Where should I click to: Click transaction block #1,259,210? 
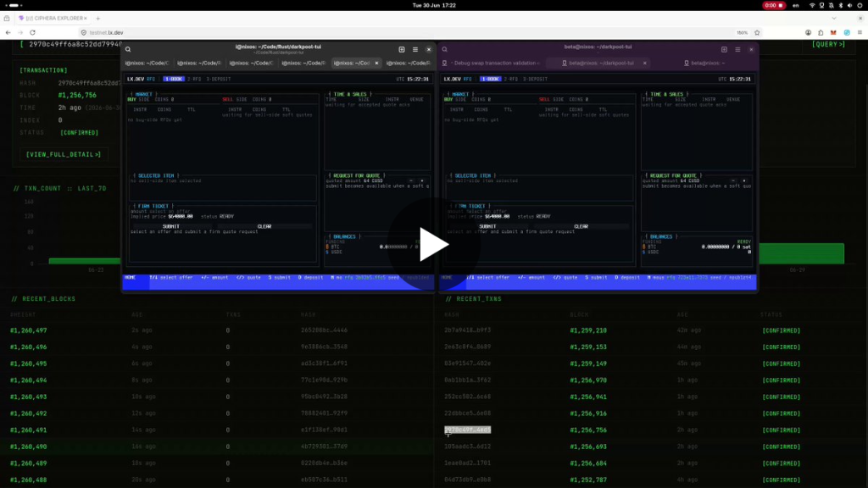(x=588, y=330)
